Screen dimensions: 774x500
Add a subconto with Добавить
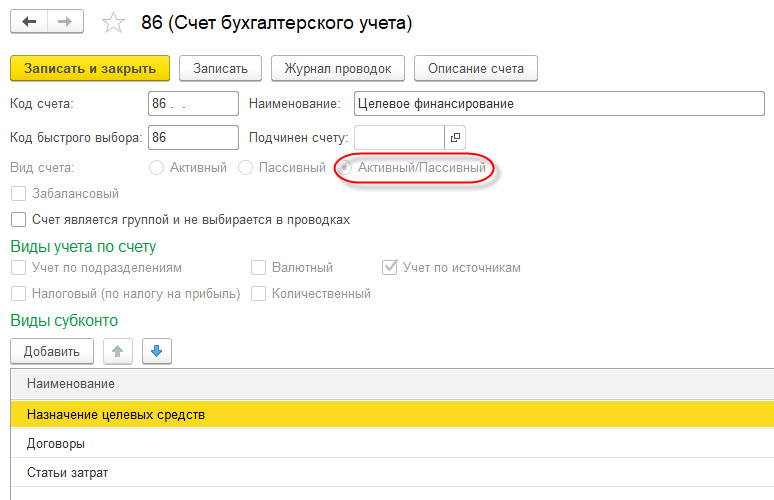point(52,351)
